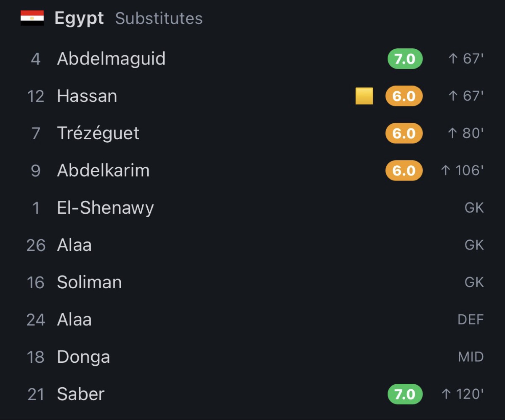This screenshot has width=505, height=420.
Task: Click Saber's substitution arrow at 120'
Action: [x=446, y=394]
